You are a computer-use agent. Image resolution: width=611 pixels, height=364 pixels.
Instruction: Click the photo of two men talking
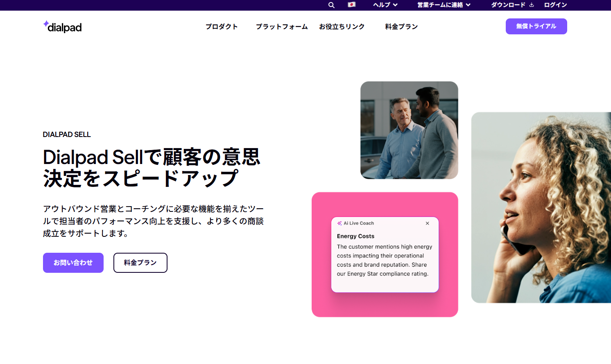pos(409,130)
